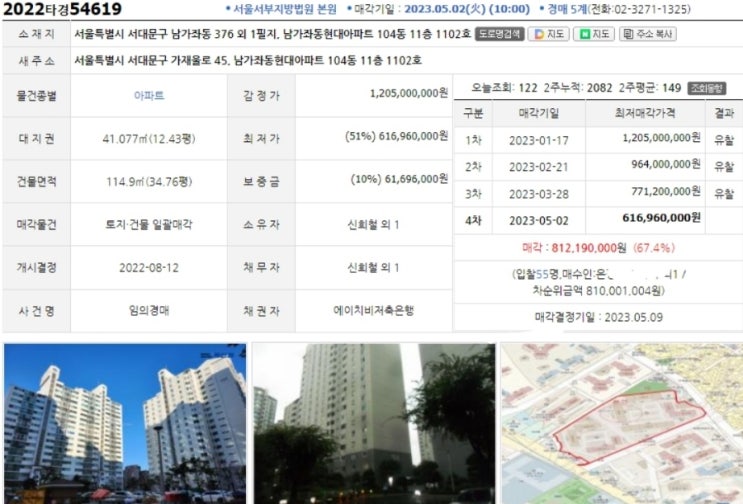Click the 개시결정 date 2022-08-12
Screen dimensions: 743x504
coord(149,268)
